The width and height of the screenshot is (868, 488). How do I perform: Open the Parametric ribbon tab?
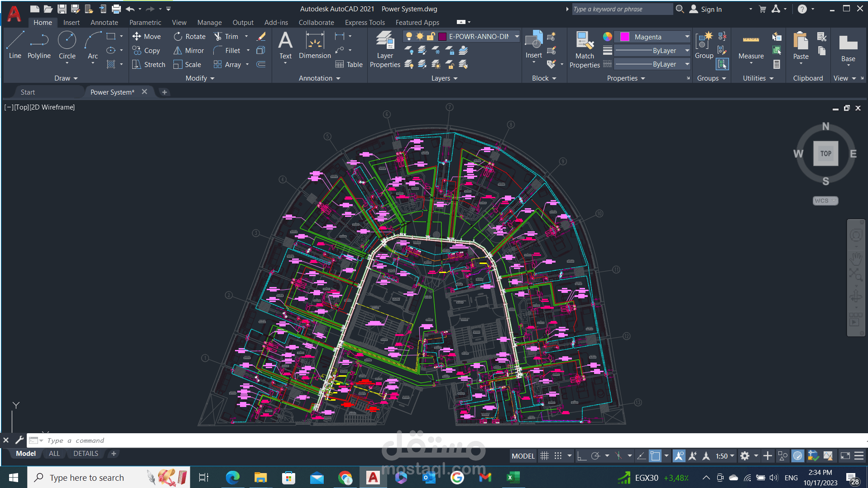pos(145,23)
